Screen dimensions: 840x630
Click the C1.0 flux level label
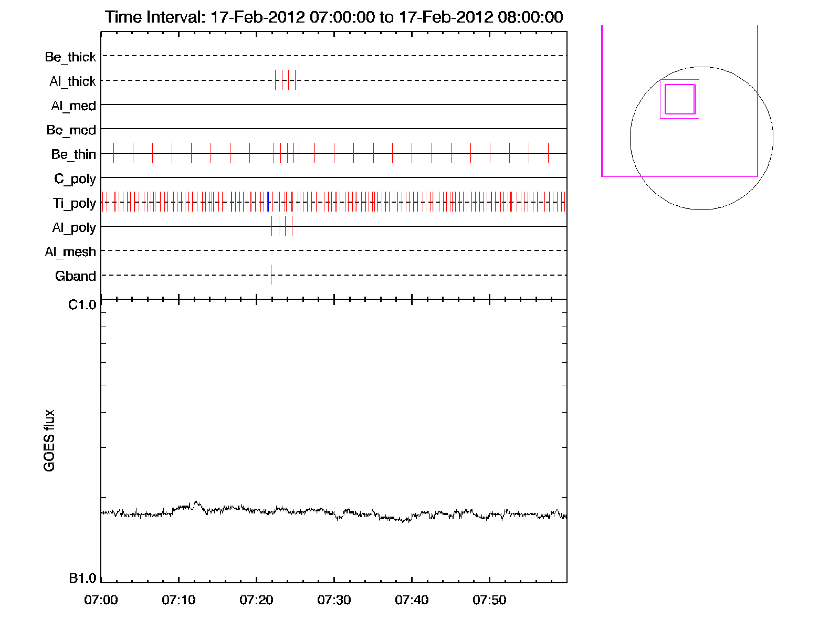[82, 305]
